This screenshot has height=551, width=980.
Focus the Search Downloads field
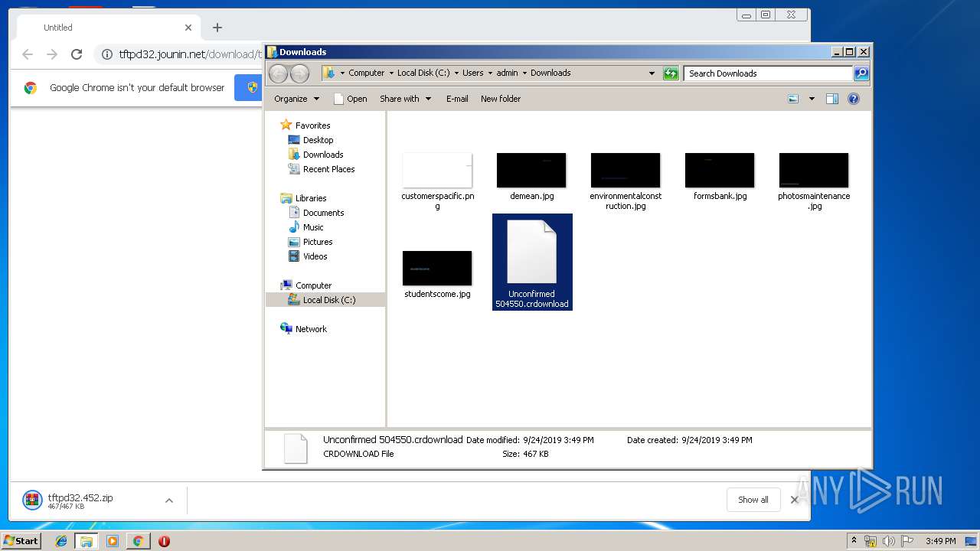768,73
